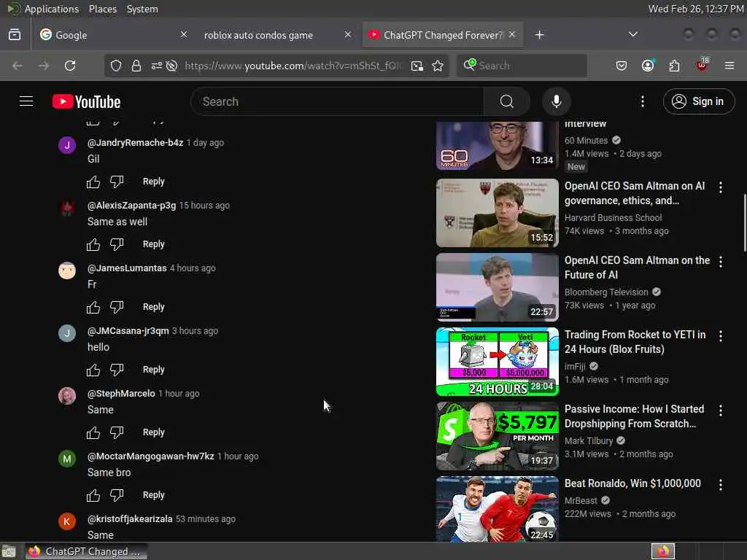Image resolution: width=747 pixels, height=560 pixels.
Task: Open options for Passive Income Dropshipping video
Action: pyautogui.click(x=720, y=411)
